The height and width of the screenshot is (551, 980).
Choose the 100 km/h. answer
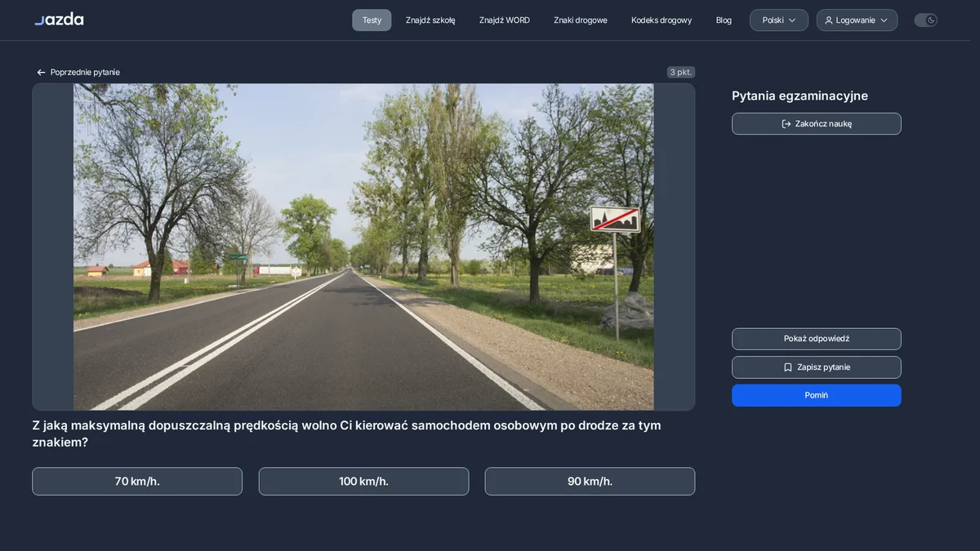(363, 482)
